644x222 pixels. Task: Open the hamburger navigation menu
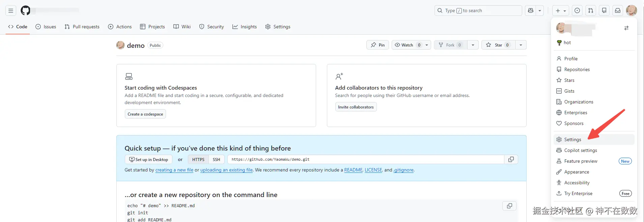pyautogui.click(x=11, y=11)
